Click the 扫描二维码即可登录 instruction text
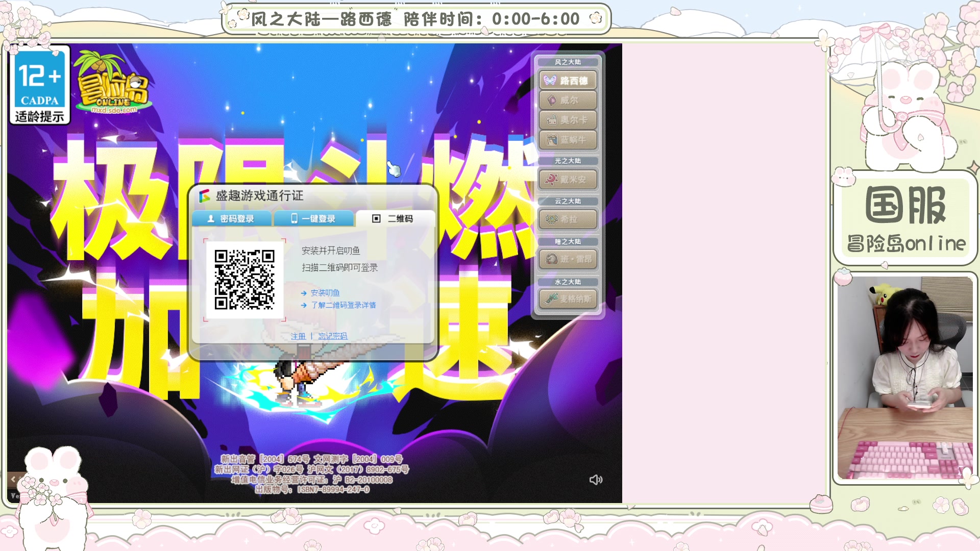The image size is (980, 551). pos(339,267)
